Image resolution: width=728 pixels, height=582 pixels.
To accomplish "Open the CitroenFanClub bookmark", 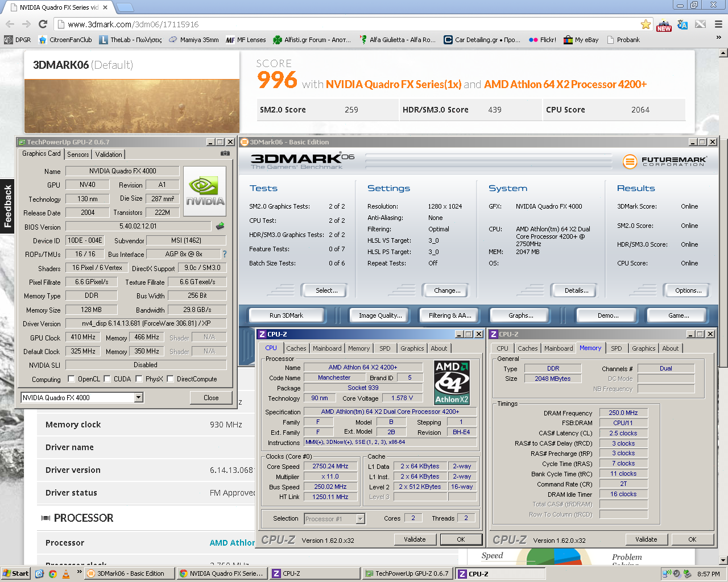I will pyautogui.click(x=65, y=40).
